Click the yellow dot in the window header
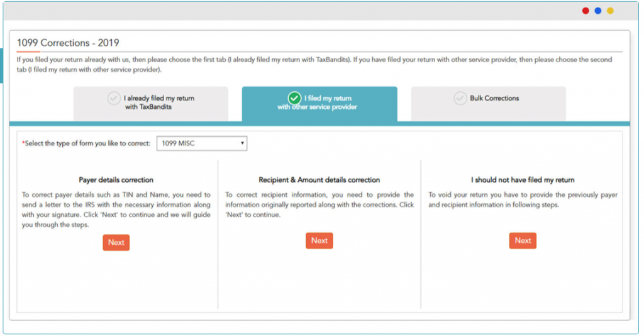This screenshot has height=336, width=644. pyautogui.click(x=610, y=11)
